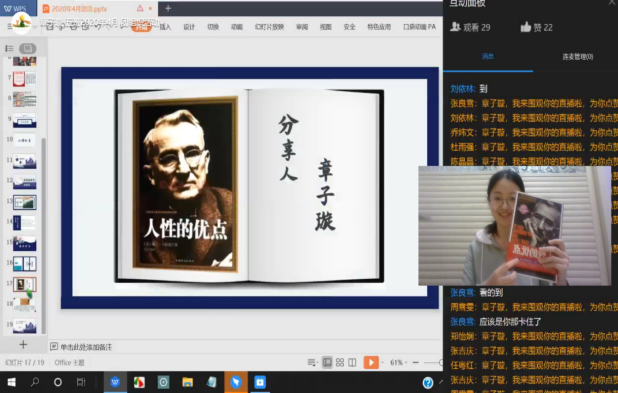This screenshot has height=393, width=618.
Task: Open the blue bird app in taskbar
Action: click(236, 382)
